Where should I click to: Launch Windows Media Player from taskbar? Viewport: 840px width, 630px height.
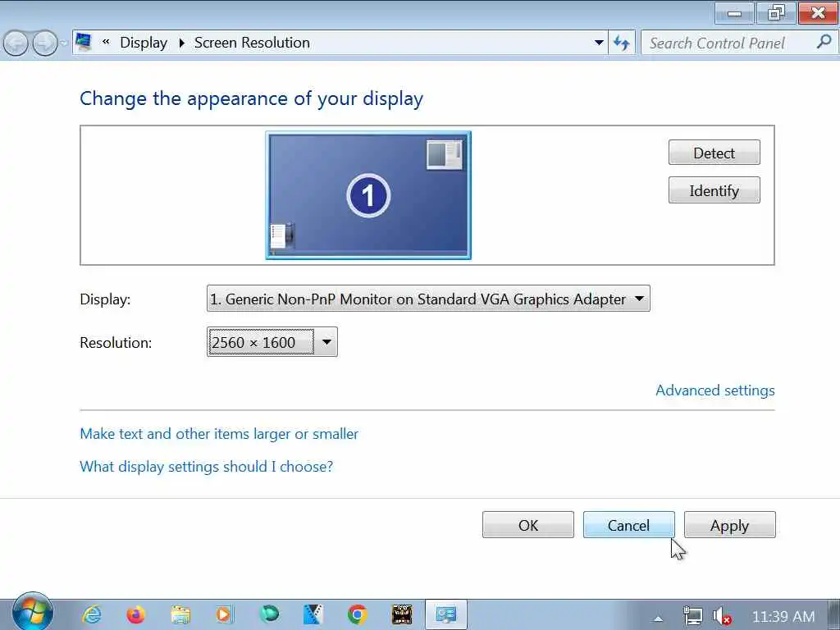pyautogui.click(x=225, y=614)
